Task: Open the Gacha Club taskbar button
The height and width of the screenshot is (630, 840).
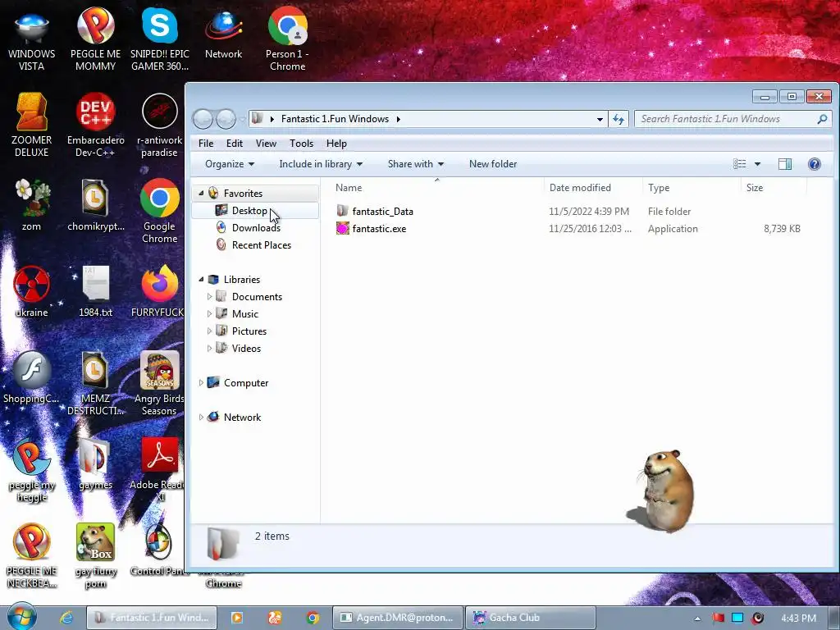Action: click(x=531, y=618)
